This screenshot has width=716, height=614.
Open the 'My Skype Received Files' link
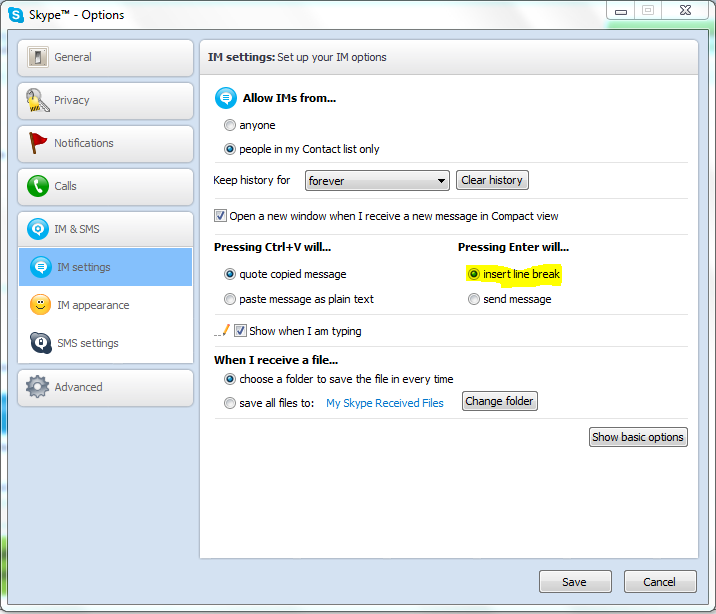(384, 403)
